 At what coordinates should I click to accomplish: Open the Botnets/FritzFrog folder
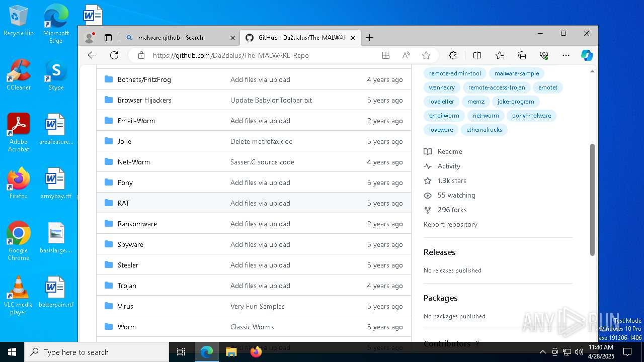point(144,79)
